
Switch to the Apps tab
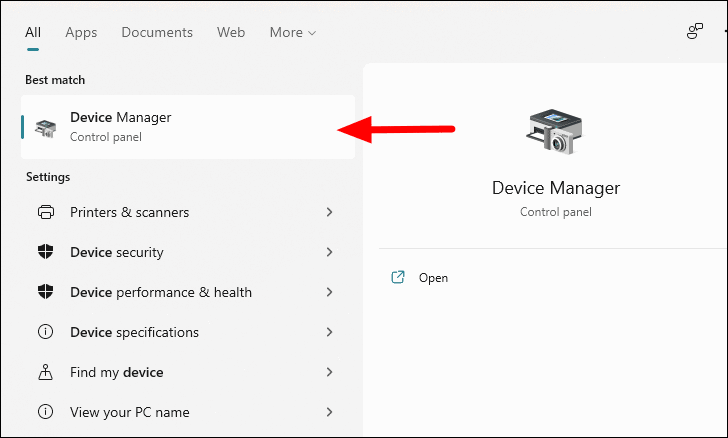pyautogui.click(x=81, y=33)
